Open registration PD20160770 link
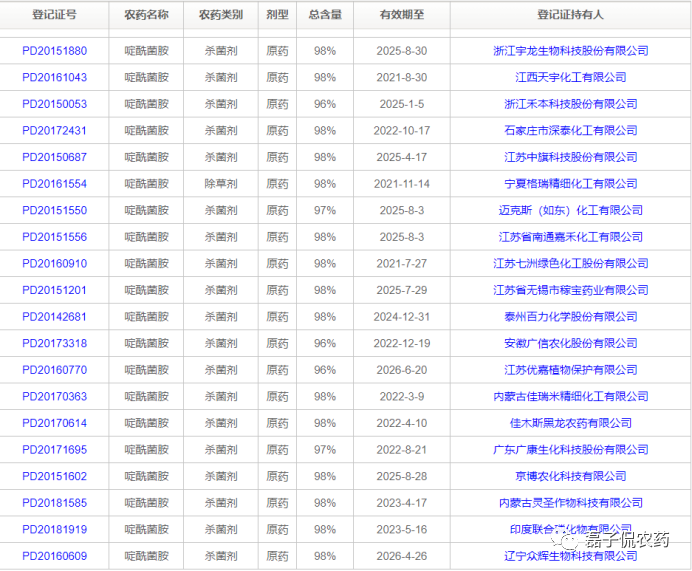The height and width of the screenshot is (571, 692). pyautogui.click(x=54, y=370)
